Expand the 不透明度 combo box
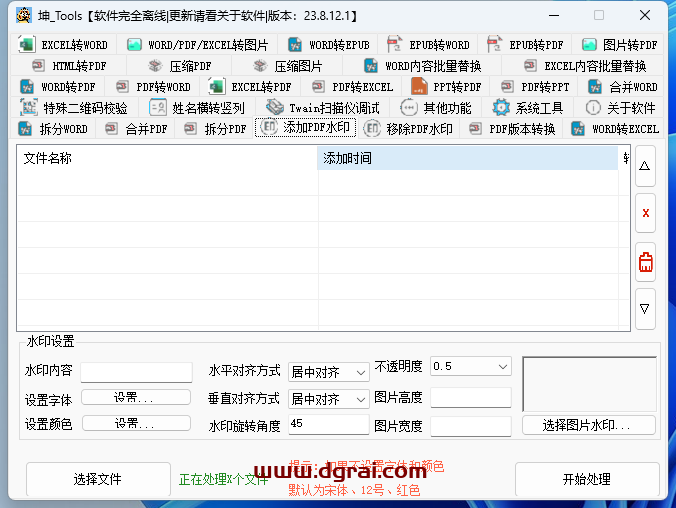Viewport: 676px width, 508px height. [471, 366]
